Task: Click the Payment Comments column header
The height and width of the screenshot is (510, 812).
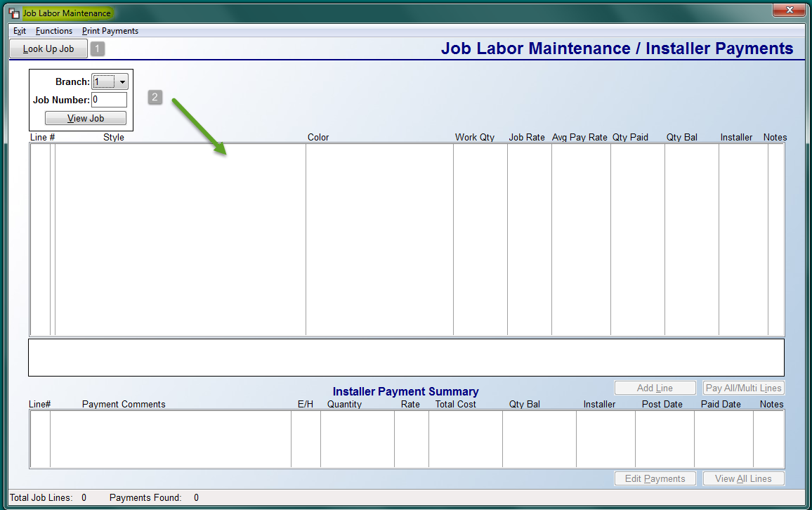Action: pos(124,404)
